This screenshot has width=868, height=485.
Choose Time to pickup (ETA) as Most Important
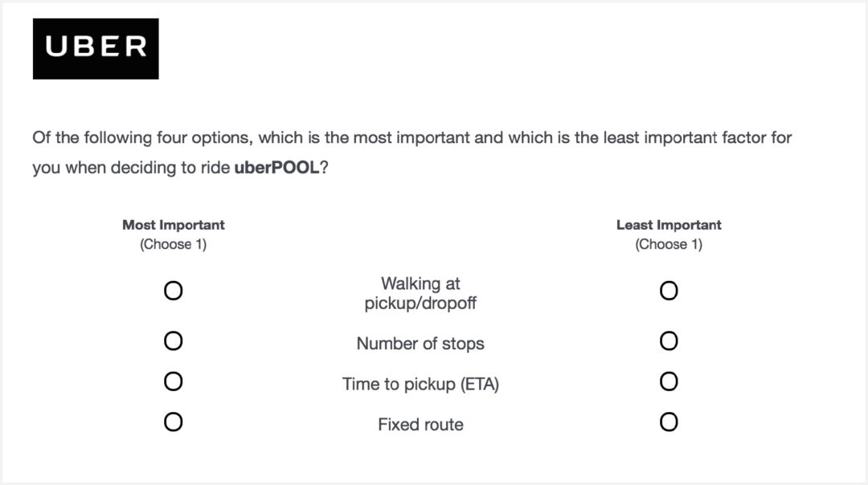174,381
